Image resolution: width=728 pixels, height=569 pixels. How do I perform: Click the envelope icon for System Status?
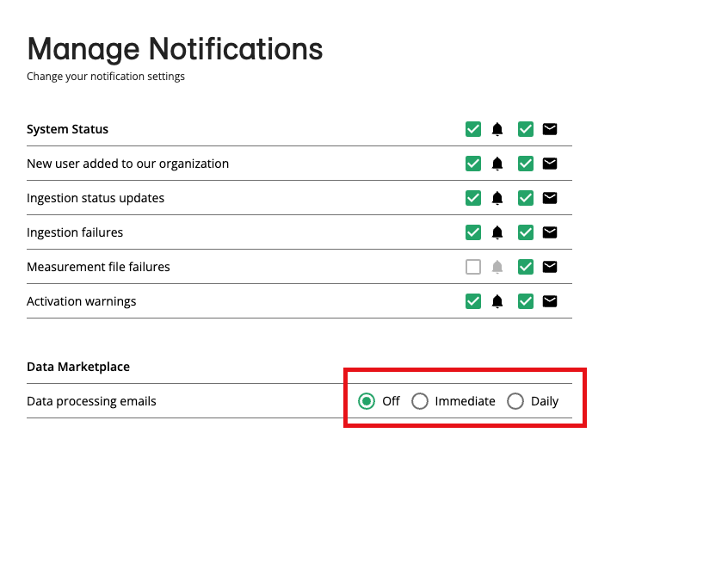pyautogui.click(x=550, y=129)
